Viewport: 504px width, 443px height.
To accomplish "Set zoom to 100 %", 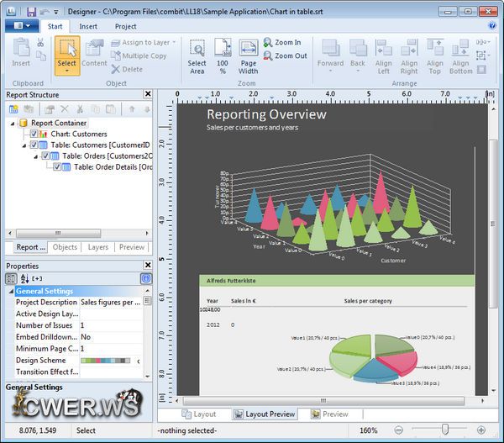I will tap(223, 55).
